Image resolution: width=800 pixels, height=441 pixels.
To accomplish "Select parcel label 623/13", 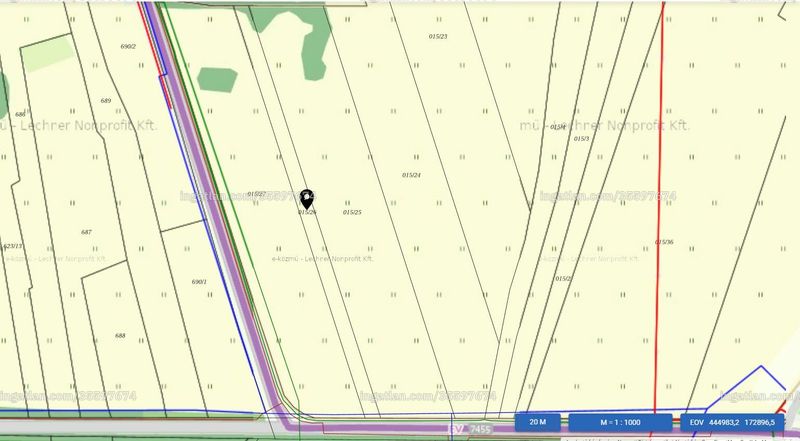I will (13, 246).
